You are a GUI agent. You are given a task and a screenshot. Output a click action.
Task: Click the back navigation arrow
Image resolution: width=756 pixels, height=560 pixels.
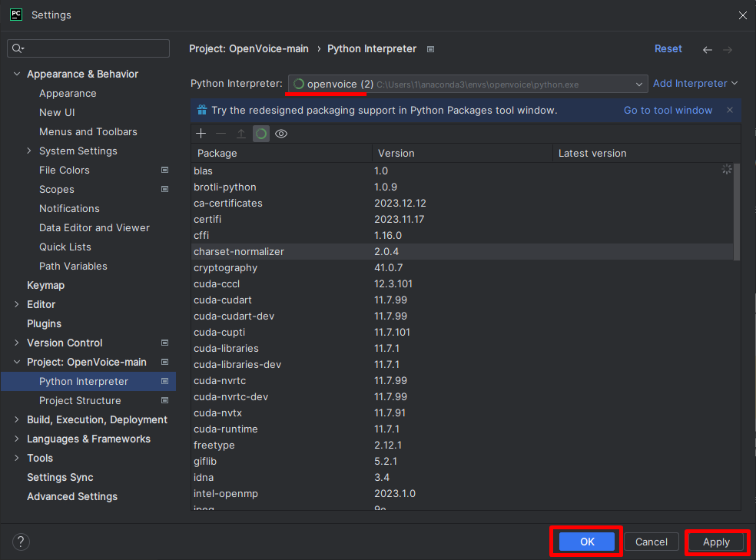point(708,50)
